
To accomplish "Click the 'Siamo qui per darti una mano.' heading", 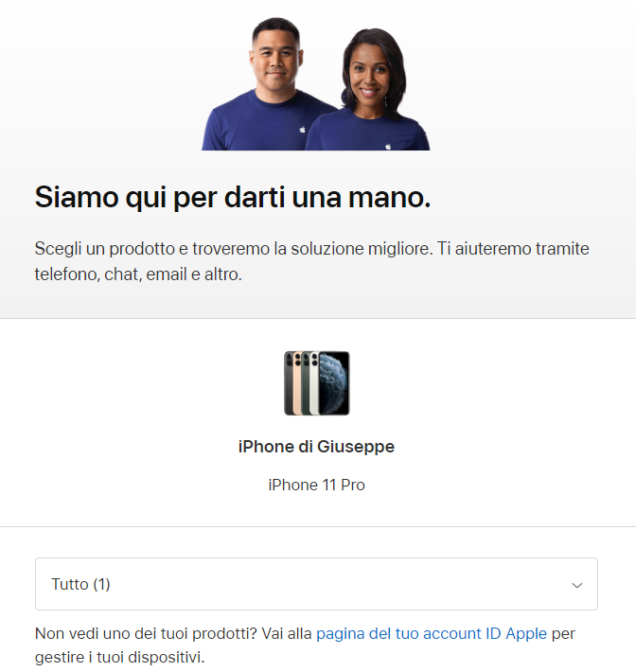I will (233, 198).
